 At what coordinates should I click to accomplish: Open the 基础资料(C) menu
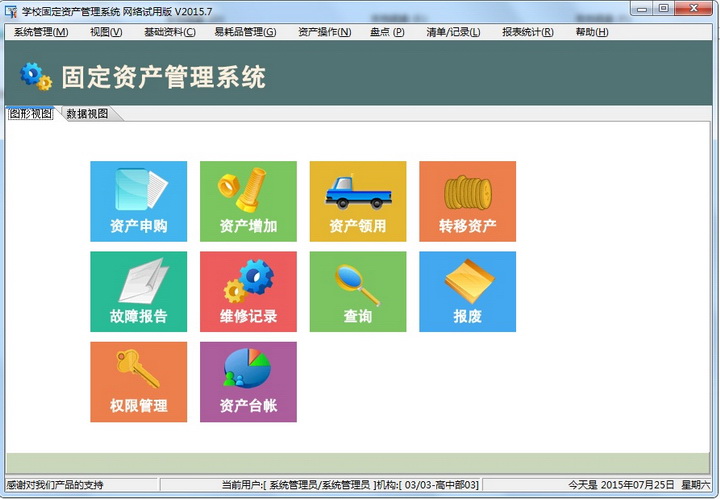click(x=170, y=32)
